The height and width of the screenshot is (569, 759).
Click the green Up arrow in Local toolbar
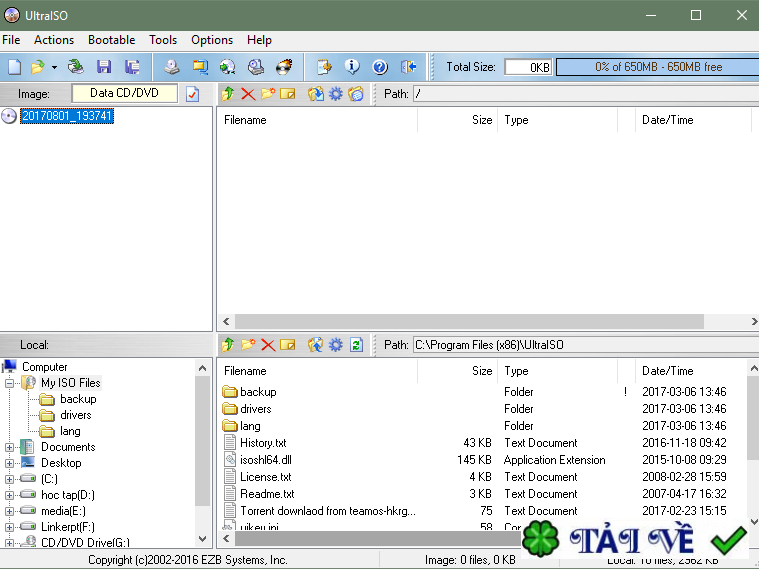(228, 345)
